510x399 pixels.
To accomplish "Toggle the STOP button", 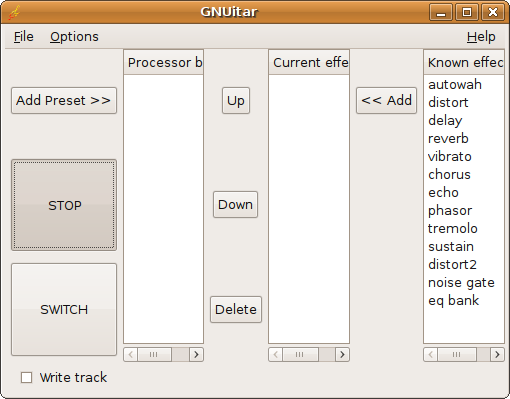I will (64, 205).
